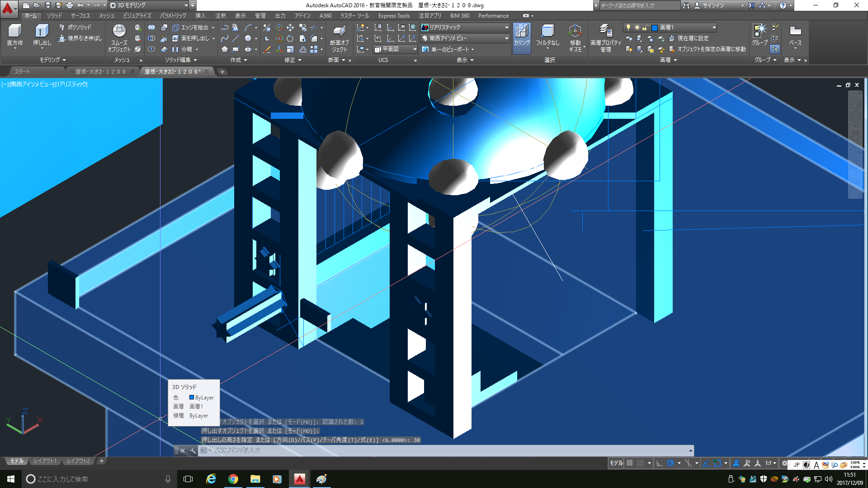Viewport: 868px width, 488px height.
Task: Click the blue 画層1 color swatch
Action: tap(654, 28)
